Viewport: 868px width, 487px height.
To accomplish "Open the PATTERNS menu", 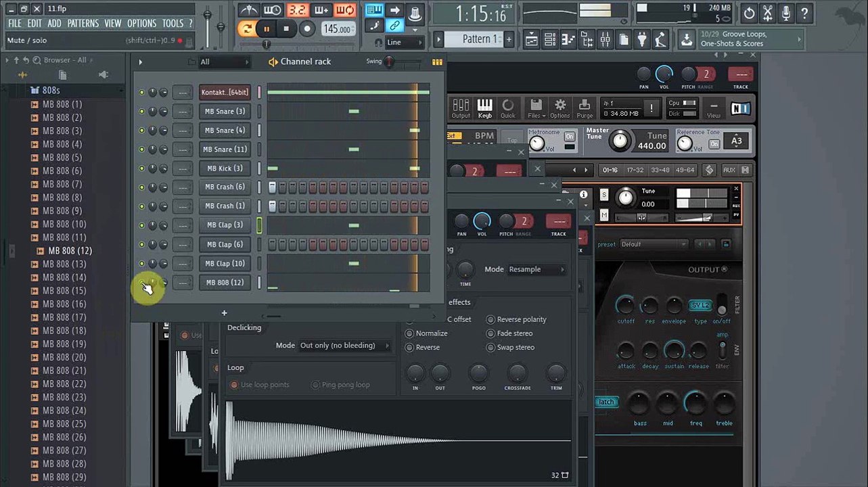I will pyautogui.click(x=83, y=24).
